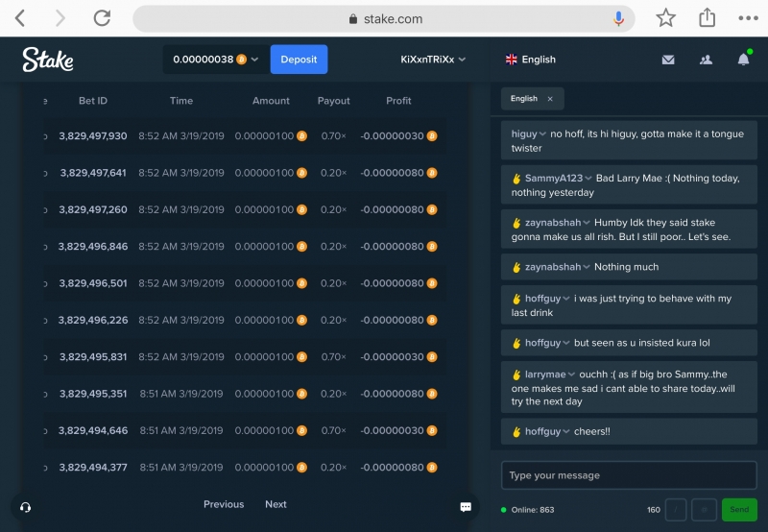768x532 pixels.
Task: Click the Profit column header
Action: [x=398, y=101]
